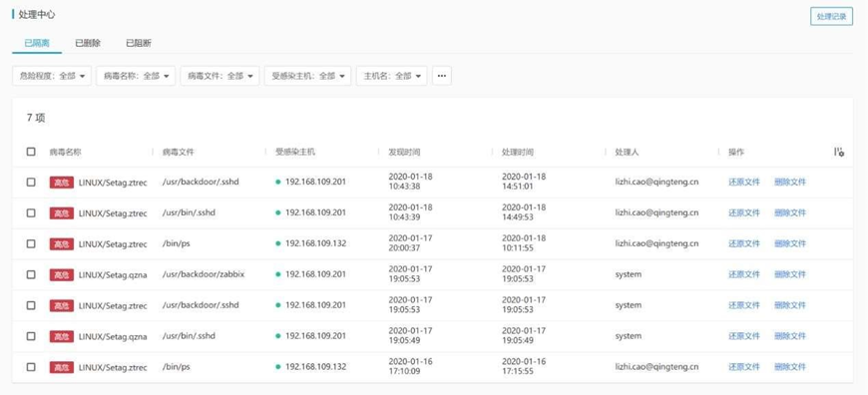Expand the 主机名 filter dropdown
Viewport: 868px width, 395px height.
(x=392, y=76)
